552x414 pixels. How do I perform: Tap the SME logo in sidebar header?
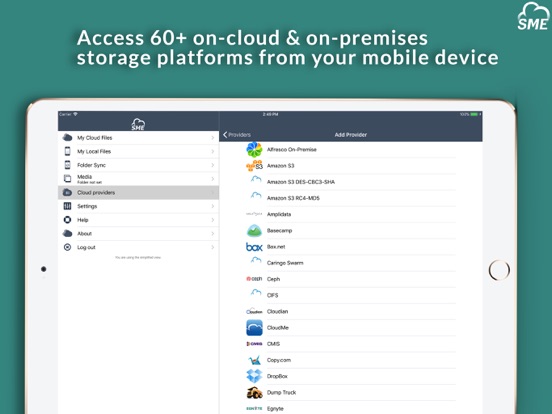click(x=138, y=124)
